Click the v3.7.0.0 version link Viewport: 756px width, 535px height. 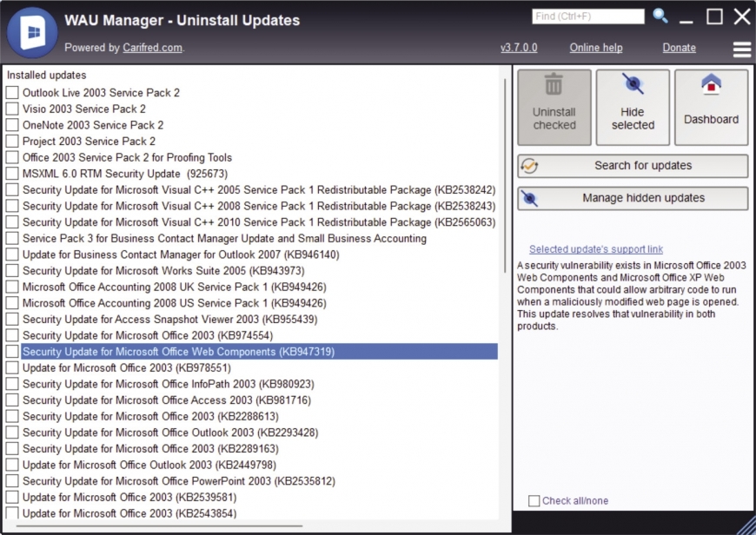[x=519, y=48]
